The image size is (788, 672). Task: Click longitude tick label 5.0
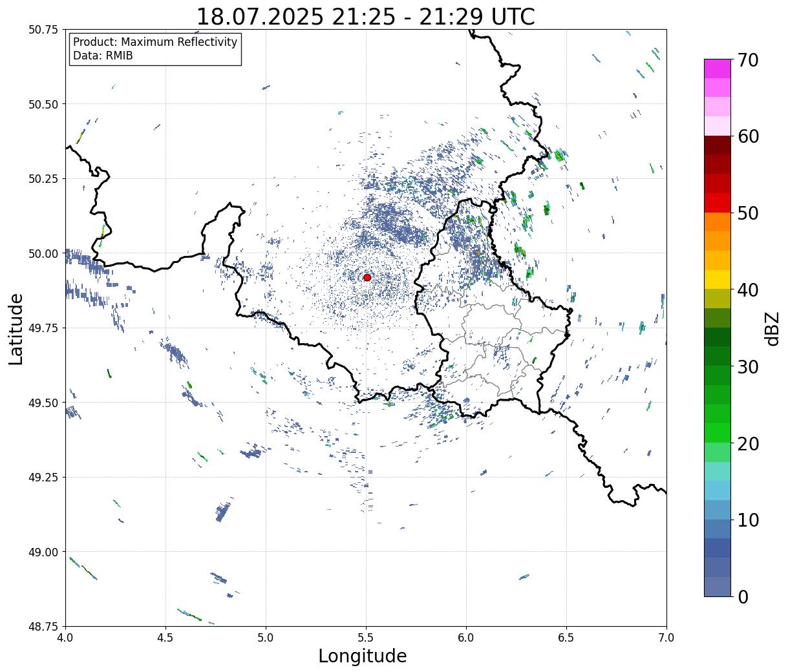[266, 637]
